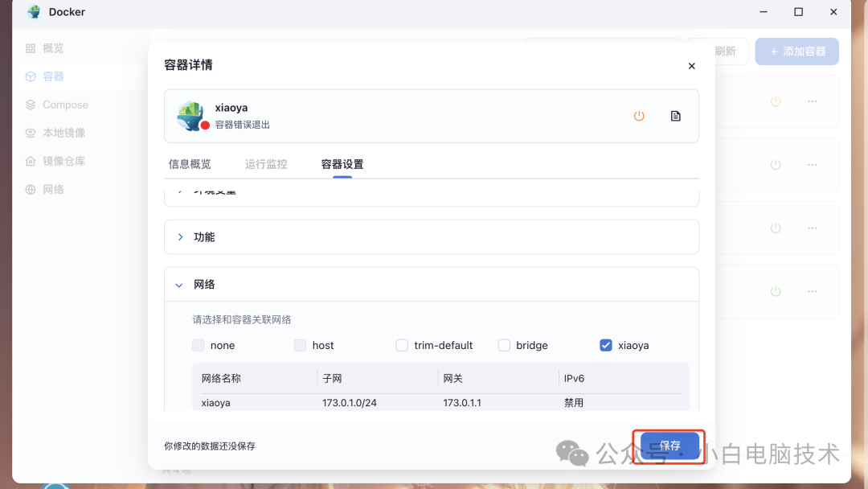This screenshot has width=868, height=489.
Task: Open the 运行监控 monitoring tab
Action: point(265,163)
